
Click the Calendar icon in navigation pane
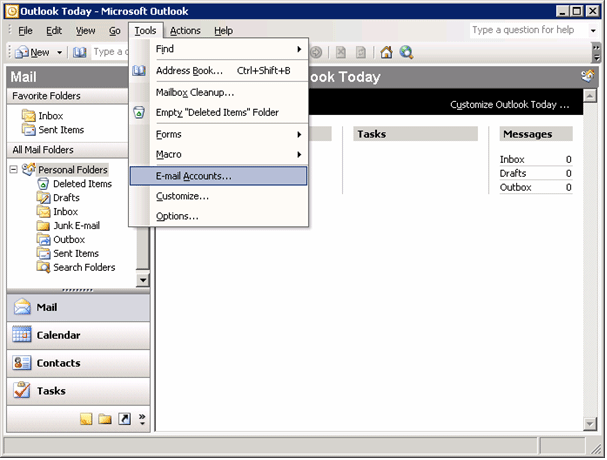(x=22, y=335)
